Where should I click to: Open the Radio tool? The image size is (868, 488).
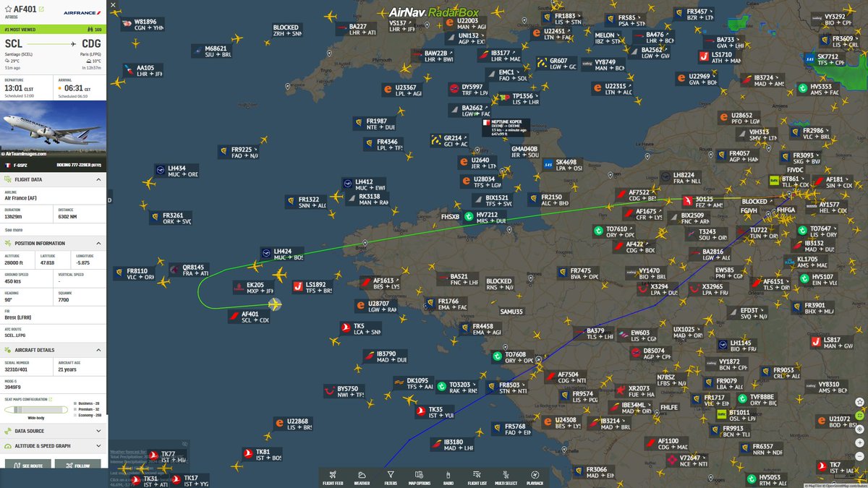coord(448,478)
